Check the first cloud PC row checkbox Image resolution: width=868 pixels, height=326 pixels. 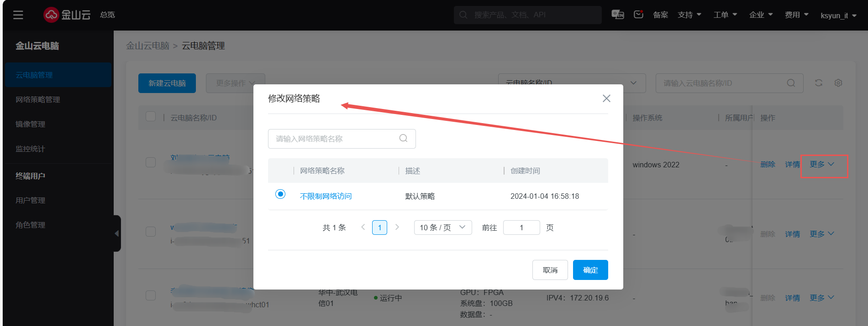coord(151,163)
